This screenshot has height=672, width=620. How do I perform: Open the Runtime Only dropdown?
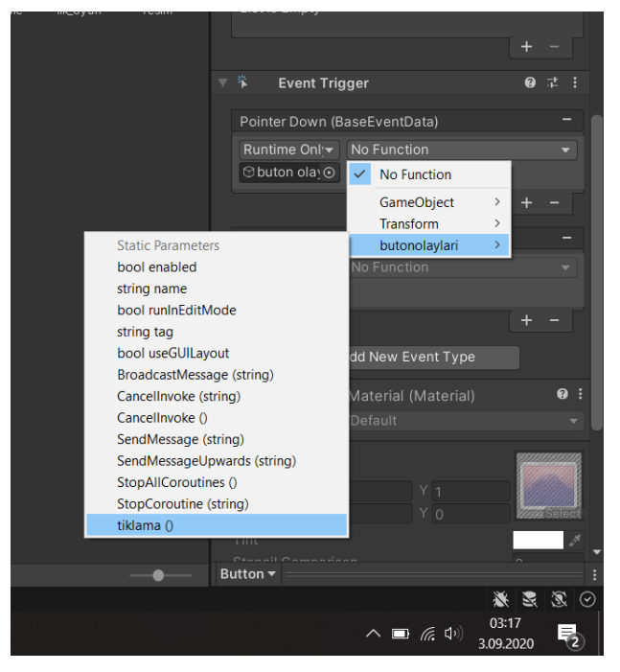[x=289, y=150]
